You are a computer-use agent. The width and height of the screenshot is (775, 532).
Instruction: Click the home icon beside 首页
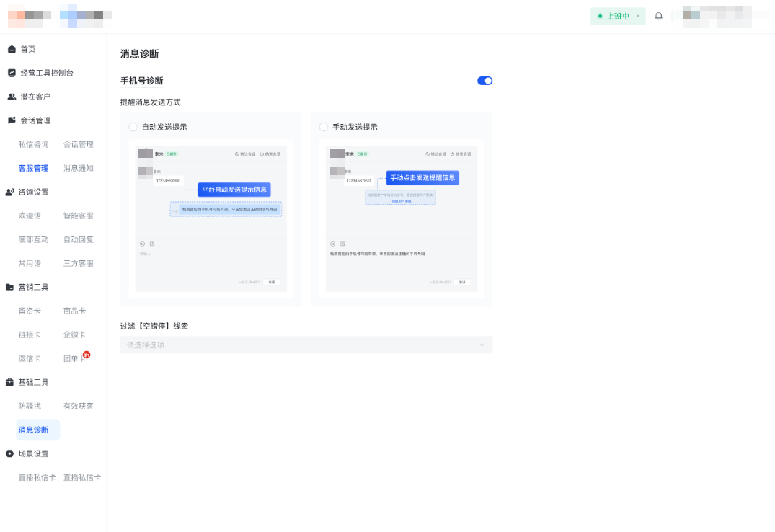click(x=11, y=49)
